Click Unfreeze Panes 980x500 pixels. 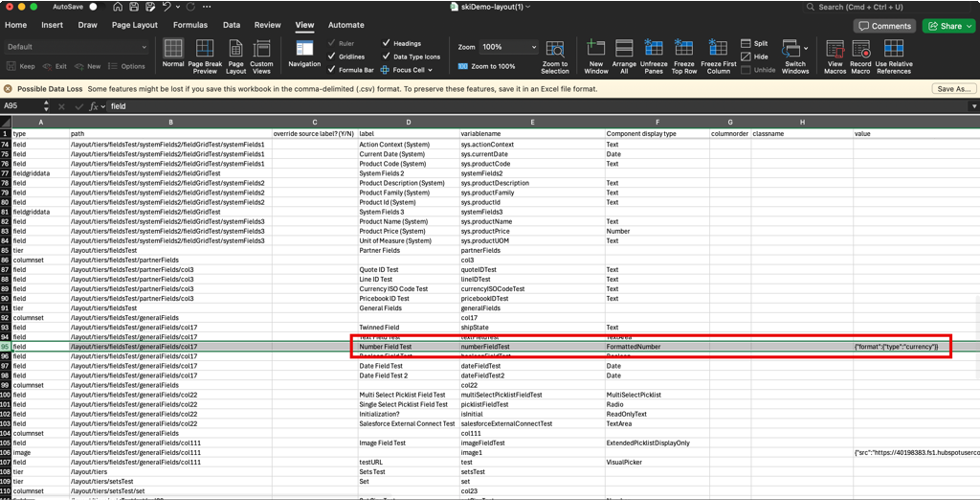pos(654,57)
